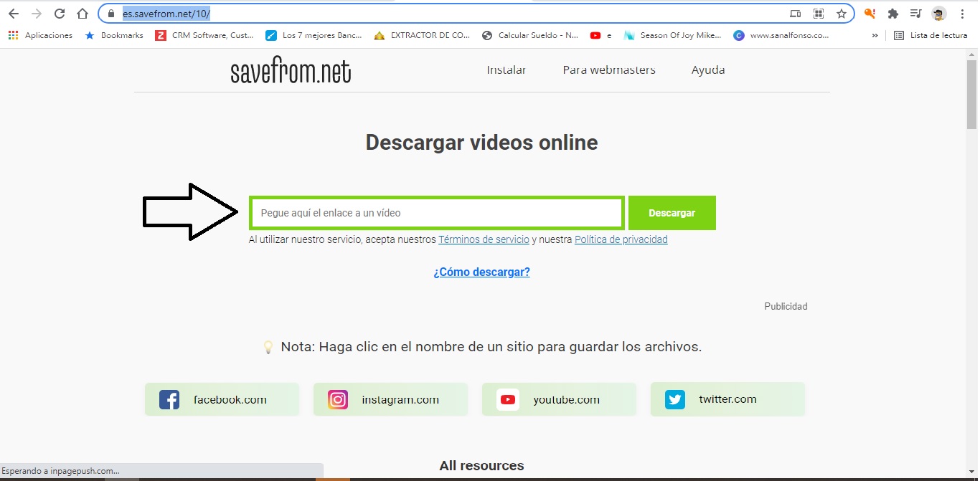Open the EXTRACTOR DE CO... bookmark
The height and width of the screenshot is (481, 980).
point(423,35)
